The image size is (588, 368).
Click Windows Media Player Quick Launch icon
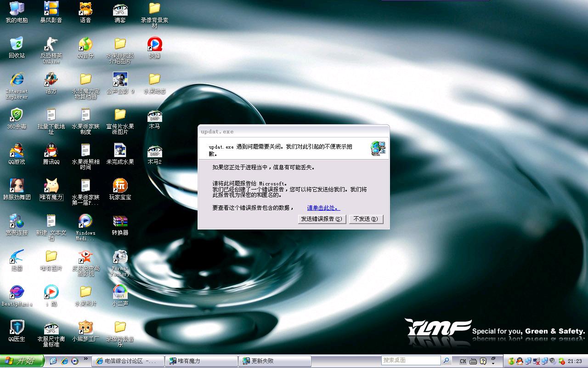pyautogui.click(x=74, y=361)
